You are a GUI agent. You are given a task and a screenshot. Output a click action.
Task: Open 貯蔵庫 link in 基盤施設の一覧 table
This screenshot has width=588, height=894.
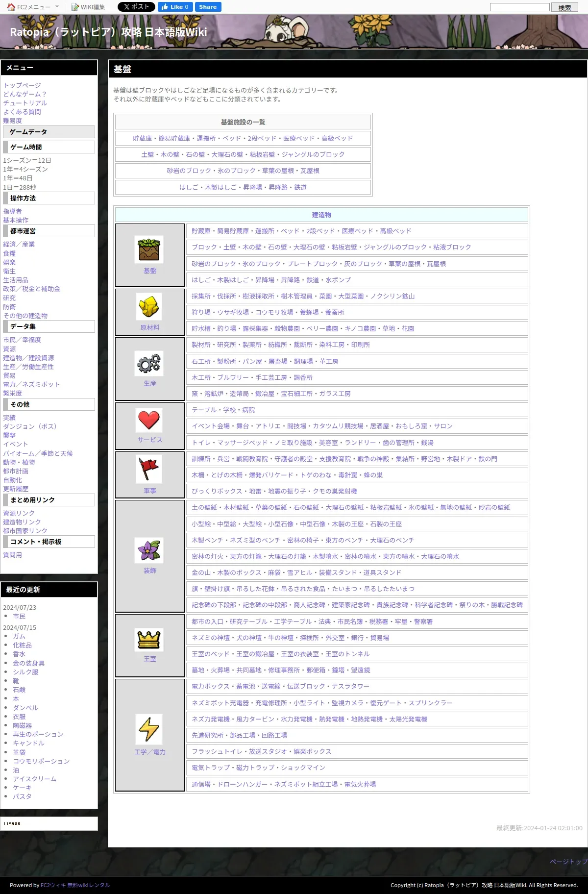pyautogui.click(x=142, y=138)
